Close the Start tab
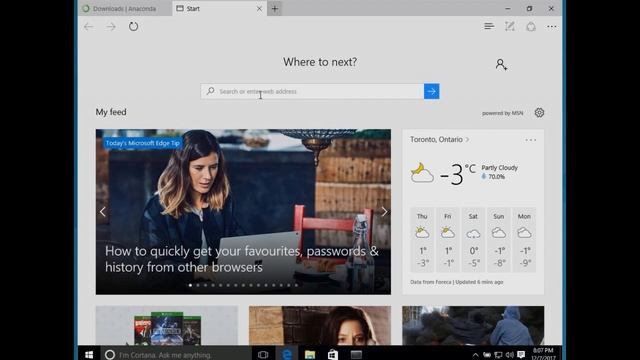This screenshot has height=360, width=640. pyautogui.click(x=259, y=9)
